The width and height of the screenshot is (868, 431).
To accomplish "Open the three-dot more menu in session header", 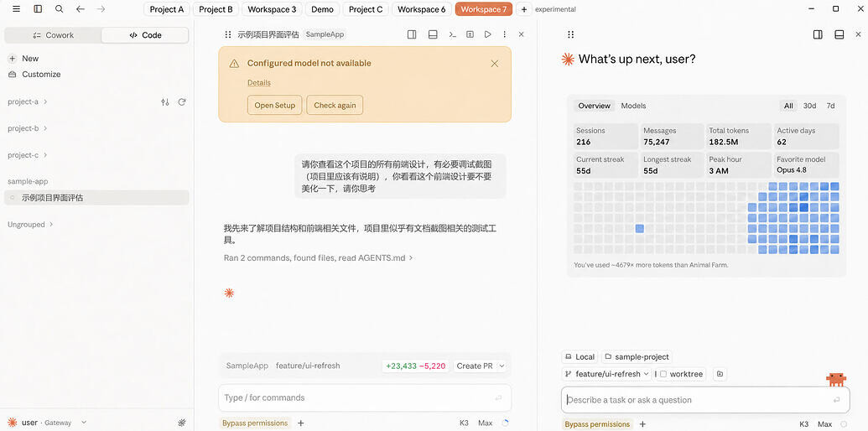I will coord(504,34).
